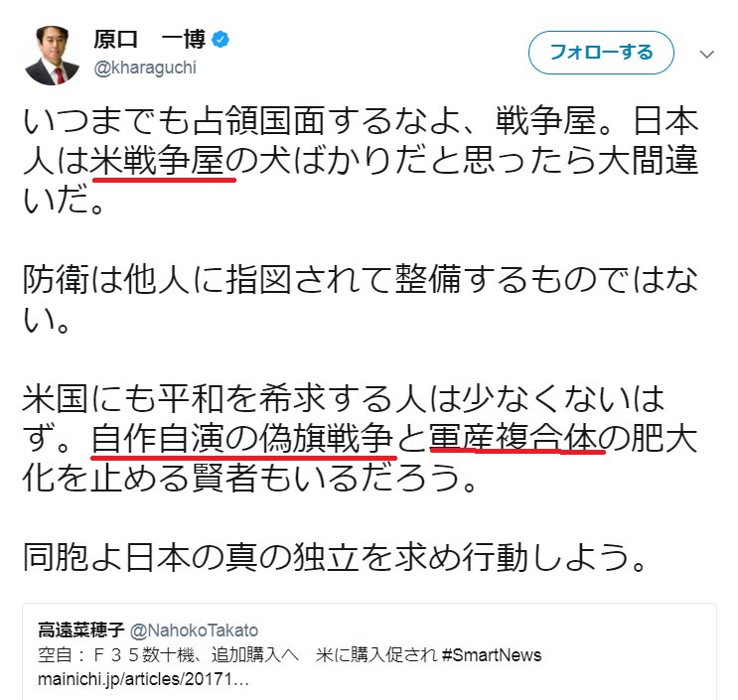
Task: Click the underlined phrase 米戦争屋
Action: [158, 161]
